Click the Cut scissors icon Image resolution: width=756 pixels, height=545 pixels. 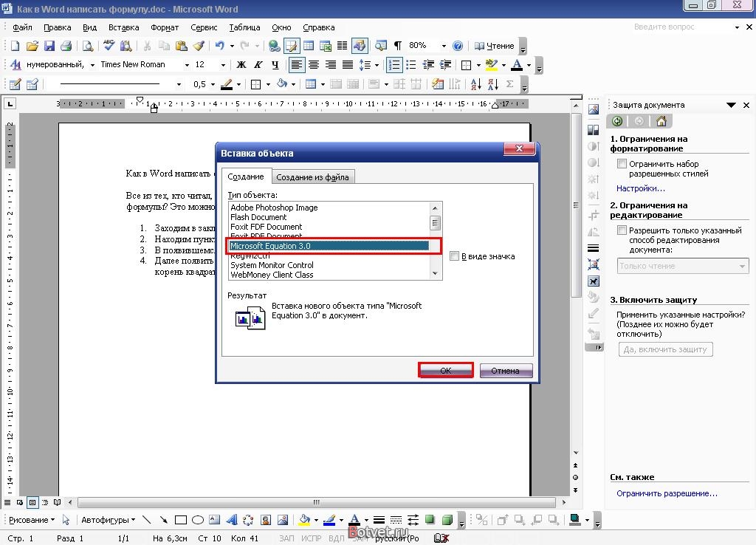(147, 46)
